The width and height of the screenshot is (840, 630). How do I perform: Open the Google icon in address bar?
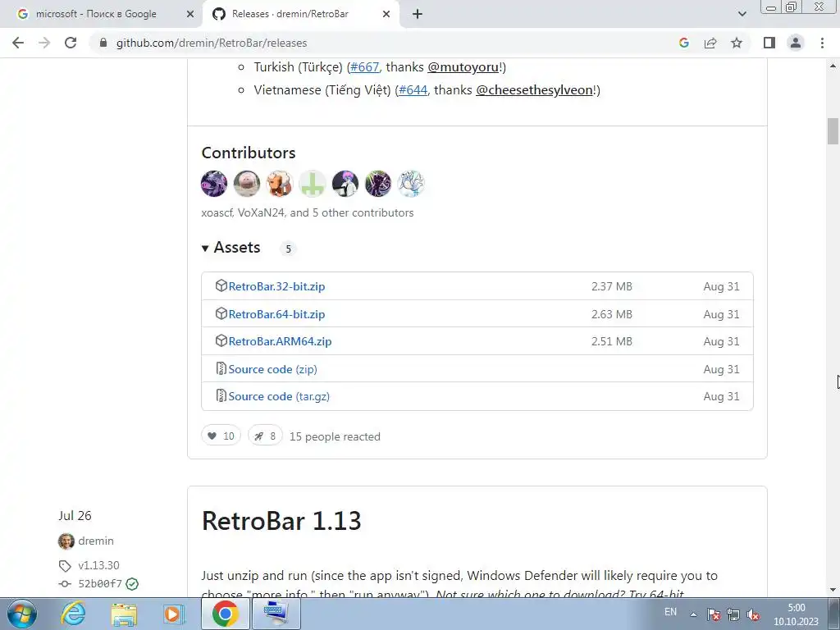pos(683,43)
